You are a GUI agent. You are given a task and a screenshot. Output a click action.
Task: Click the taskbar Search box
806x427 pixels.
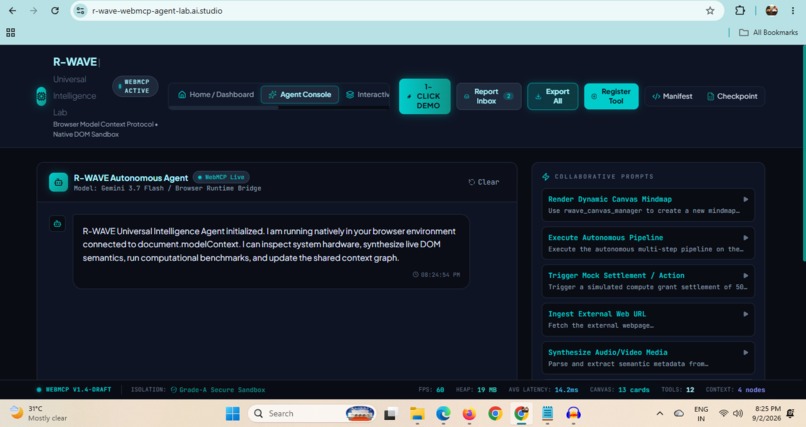[x=312, y=413]
